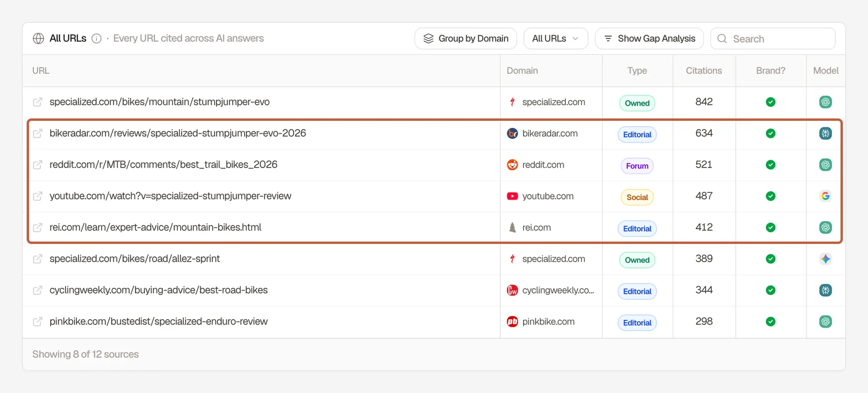Open bikeradar.com/reviews/specialized-stumpjumper-evo-2026 link
Screen dimensions: 868x393
[178, 133]
